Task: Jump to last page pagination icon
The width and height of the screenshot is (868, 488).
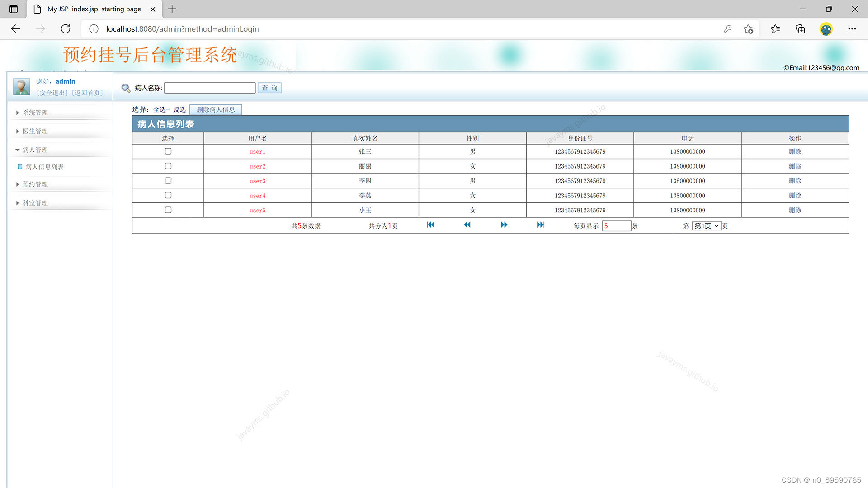Action: 541,225
